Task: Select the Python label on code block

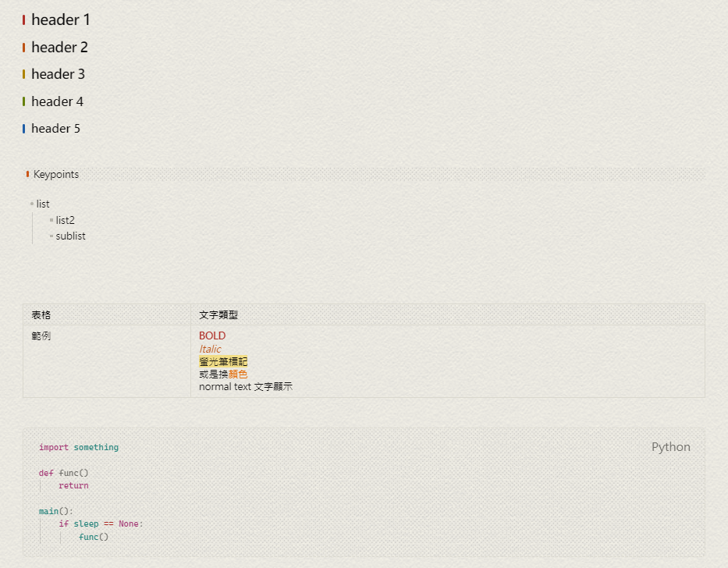Action: 670,446
